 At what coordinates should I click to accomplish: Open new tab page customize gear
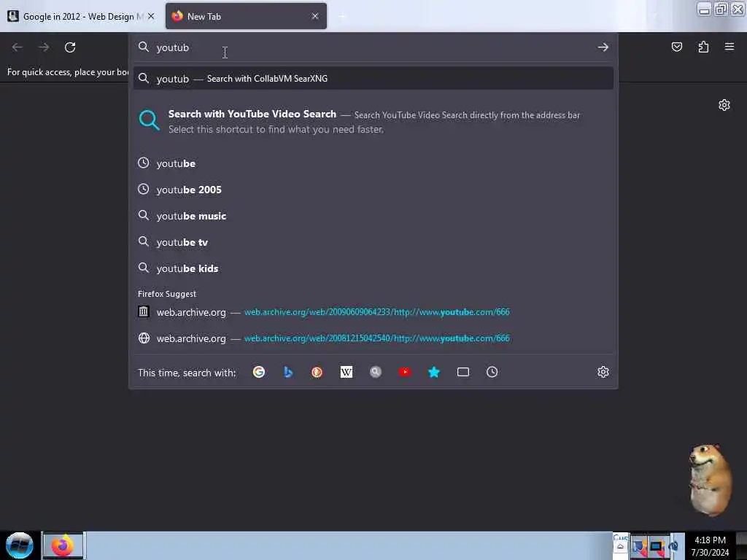coord(724,105)
